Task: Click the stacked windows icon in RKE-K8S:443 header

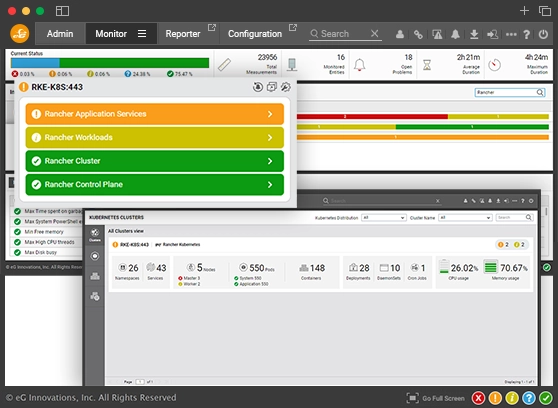Action: (272, 87)
